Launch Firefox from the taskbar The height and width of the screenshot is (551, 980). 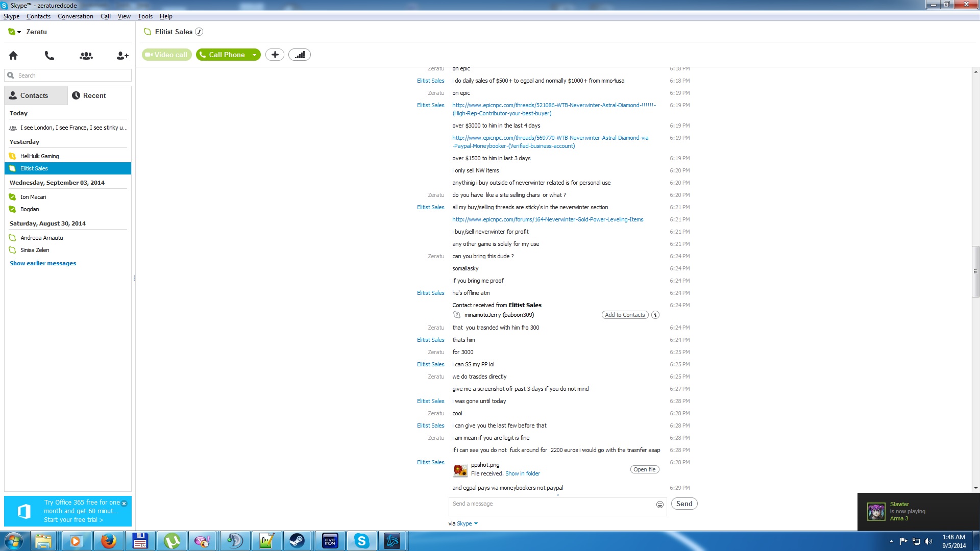pos(108,541)
